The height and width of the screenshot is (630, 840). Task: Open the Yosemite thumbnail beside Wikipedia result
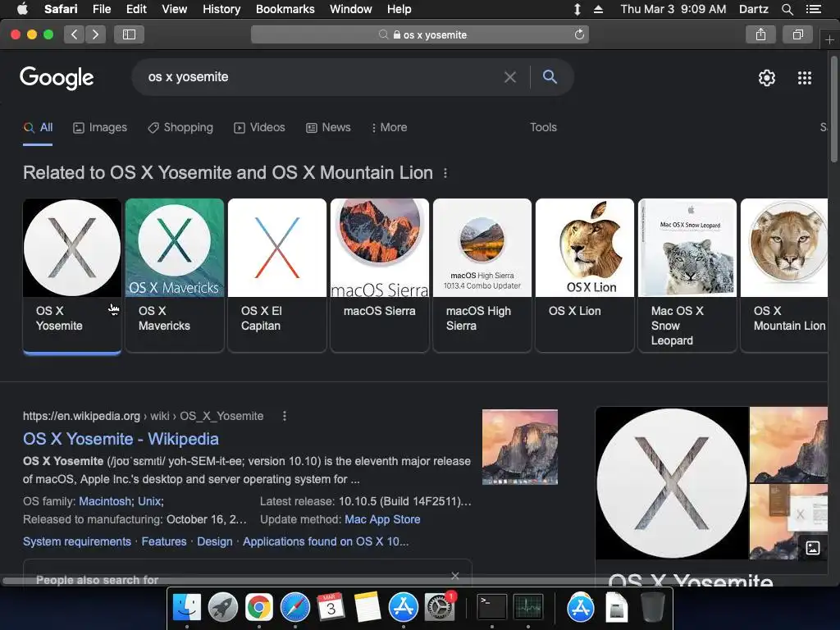(x=519, y=447)
